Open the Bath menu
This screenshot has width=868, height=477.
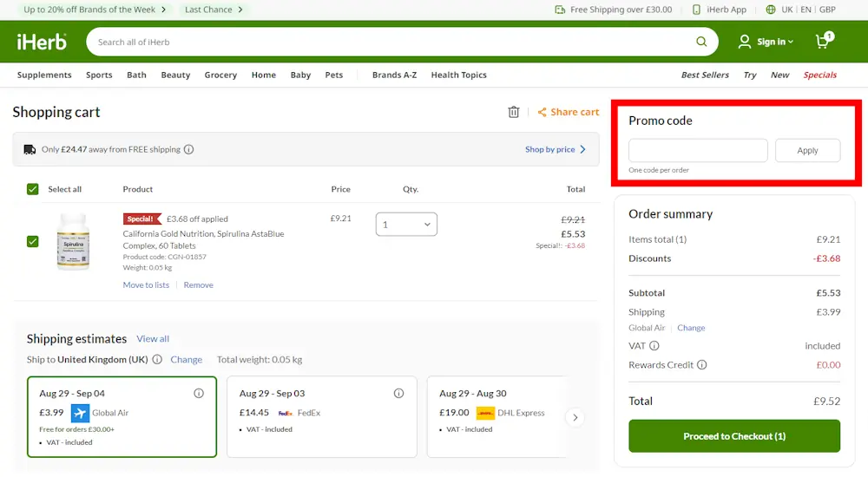[x=137, y=75]
